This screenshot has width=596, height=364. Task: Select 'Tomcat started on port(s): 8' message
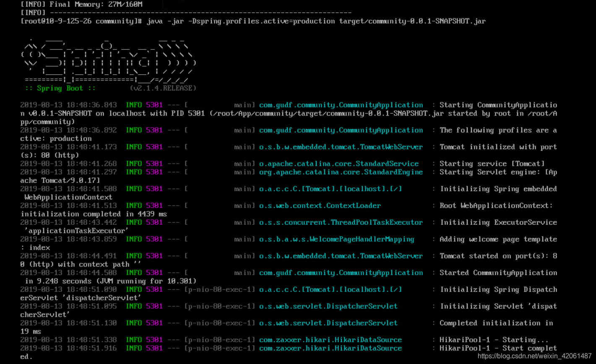498,256
